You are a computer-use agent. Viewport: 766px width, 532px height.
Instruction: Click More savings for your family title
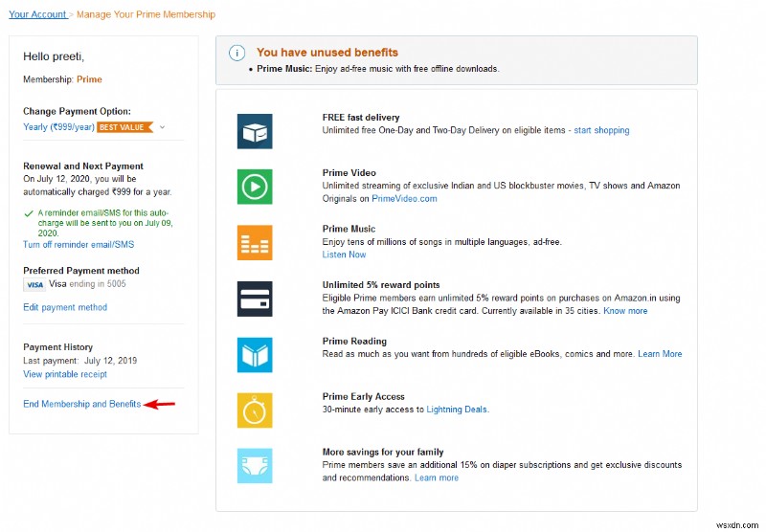click(x=383, y=452)
